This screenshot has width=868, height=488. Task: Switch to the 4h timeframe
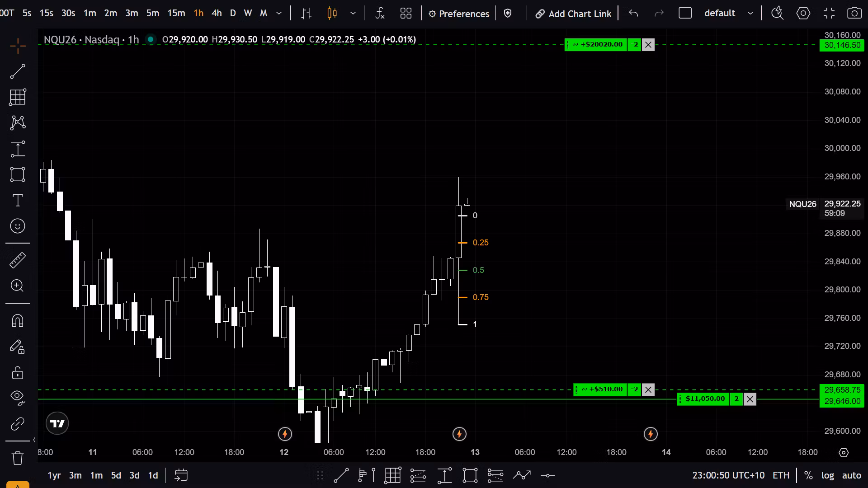click(217, 14)
